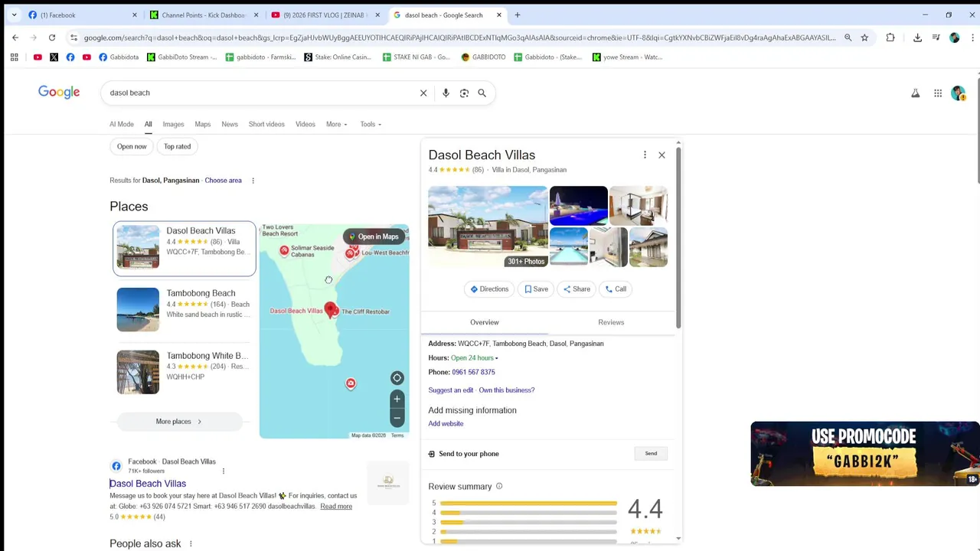
Task: Zoom out on the map
Action: coord(397,418)
